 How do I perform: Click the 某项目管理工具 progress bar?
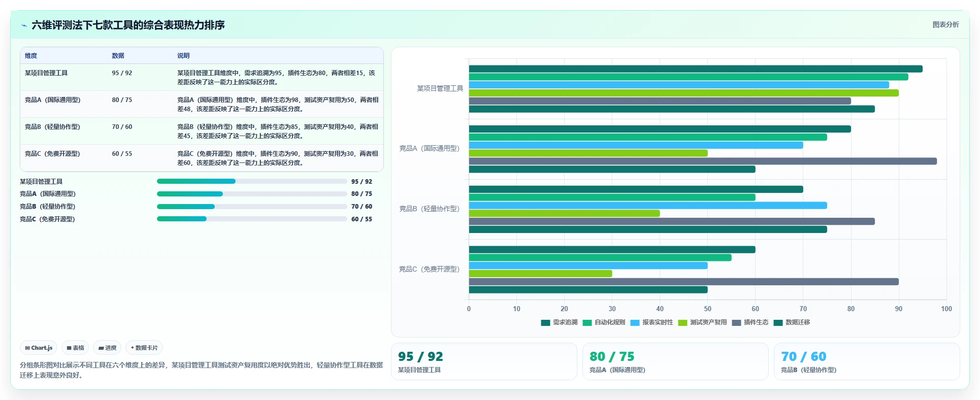click(252, 181)
